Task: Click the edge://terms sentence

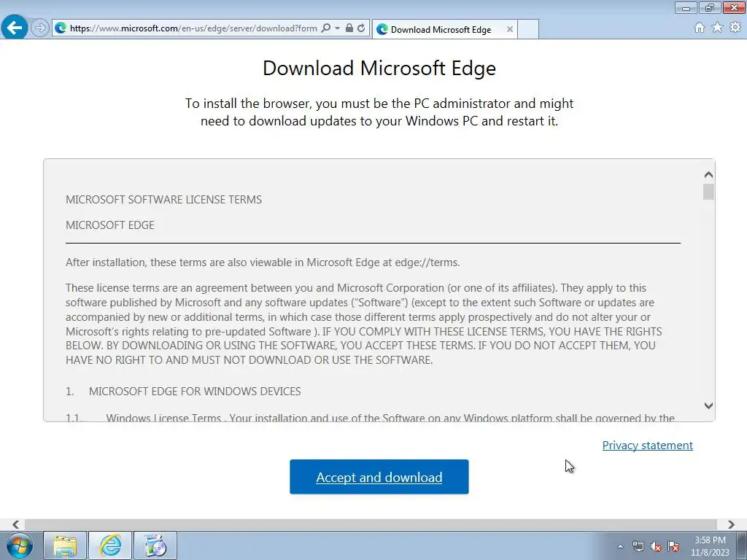Action: coord(263,262)
